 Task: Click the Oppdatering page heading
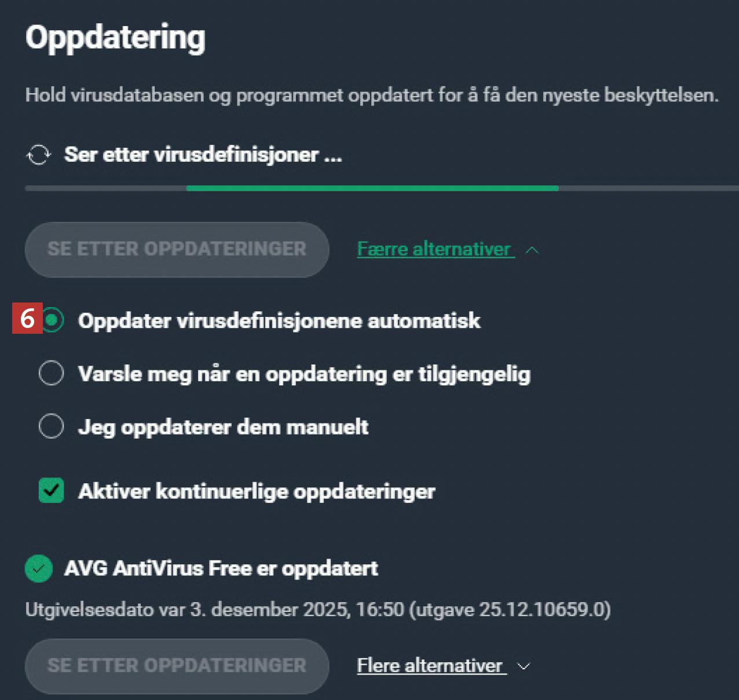click(x=115, y=38)
